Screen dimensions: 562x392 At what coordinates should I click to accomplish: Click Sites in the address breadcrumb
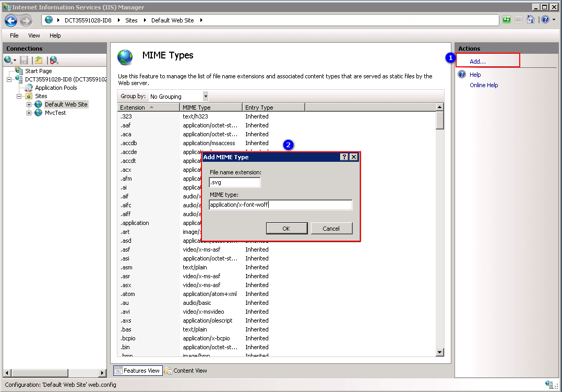[x=131, y=20]
